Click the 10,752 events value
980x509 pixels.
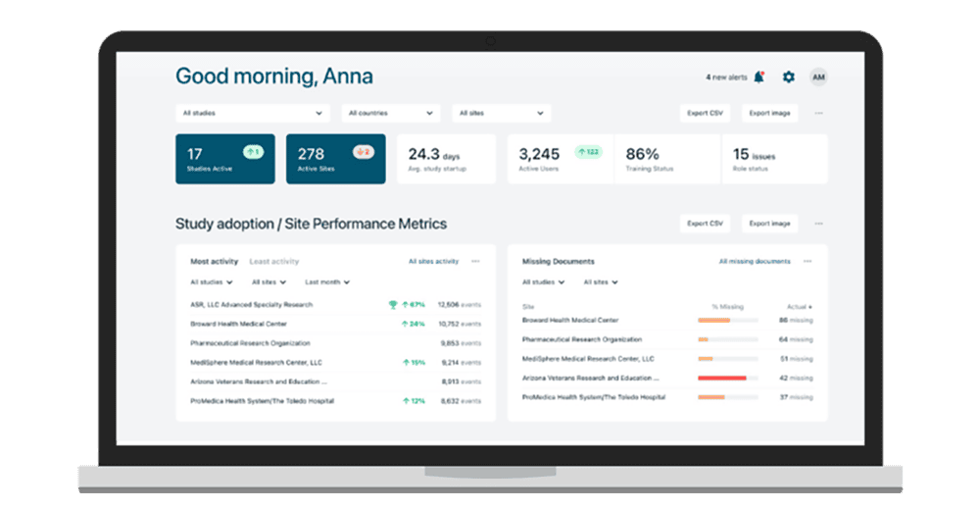pyautogui.click(x=460, y=324)
